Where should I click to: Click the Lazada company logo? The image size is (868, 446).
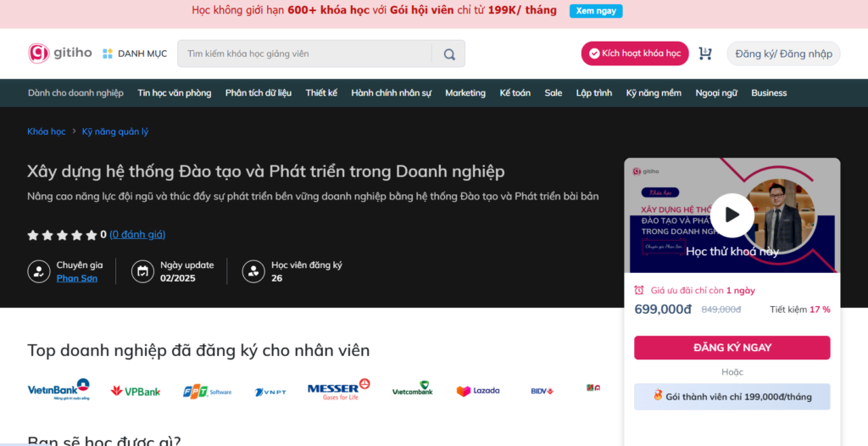[478, 391]
